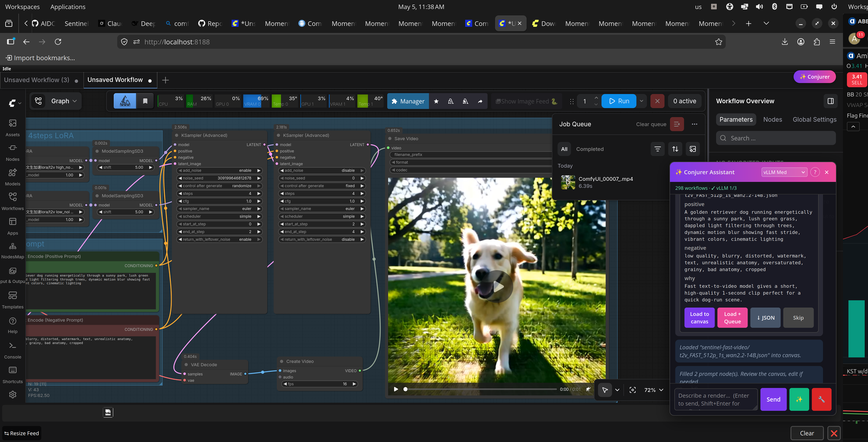Image resolution: width=868 pixels, height=442 pixels.
Task: Switch to Unsaved Workflow (3) tab
Action: tap(41, 80)
